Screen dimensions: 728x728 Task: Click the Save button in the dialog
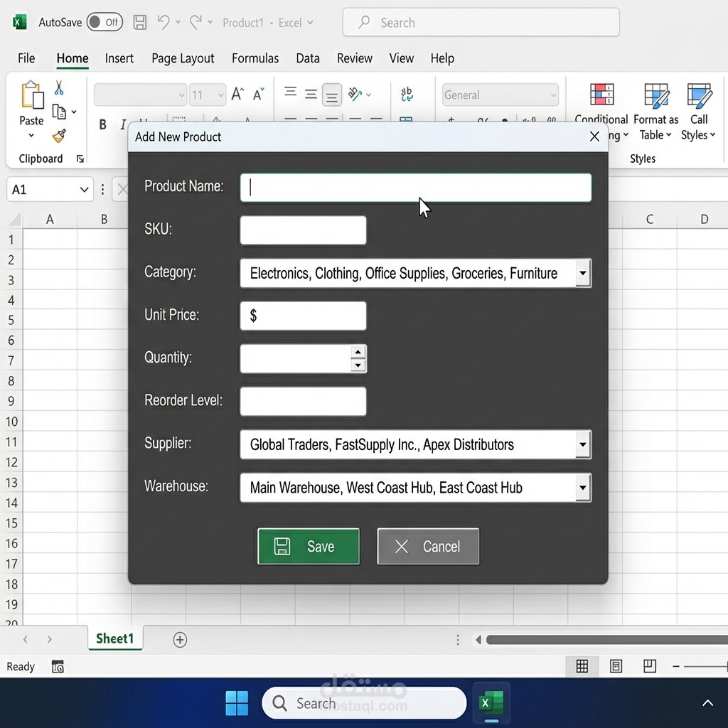click(x=309, y=546)
